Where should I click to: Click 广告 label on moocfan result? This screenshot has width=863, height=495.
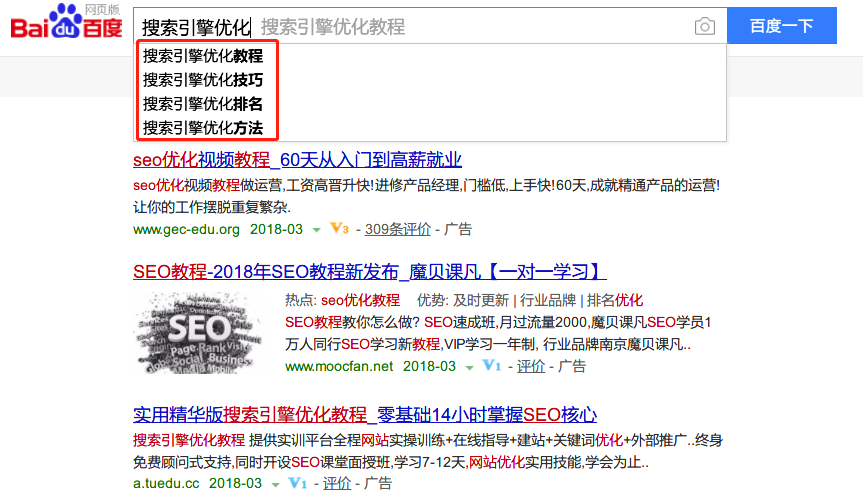(x=572, y=366)
